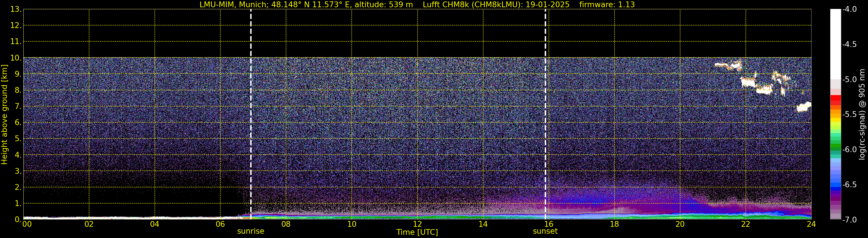Screen dimensions: 868x238
Task: Click the 6. height tick label
Action: (x=18, y=123)
